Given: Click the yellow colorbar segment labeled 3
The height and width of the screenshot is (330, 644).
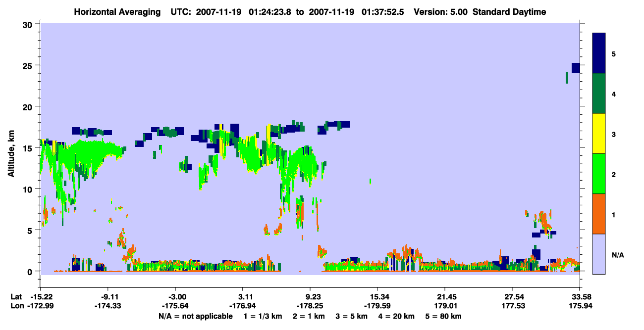Looking at the screenshot, I should pos(599,134).
